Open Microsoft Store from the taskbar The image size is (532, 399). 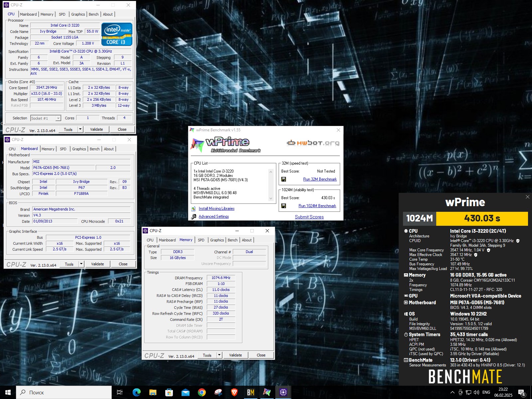[169, 392]
